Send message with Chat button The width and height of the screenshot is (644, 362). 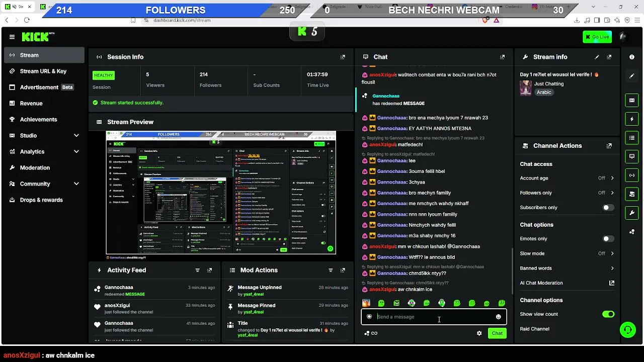click(x=497, y=333)
